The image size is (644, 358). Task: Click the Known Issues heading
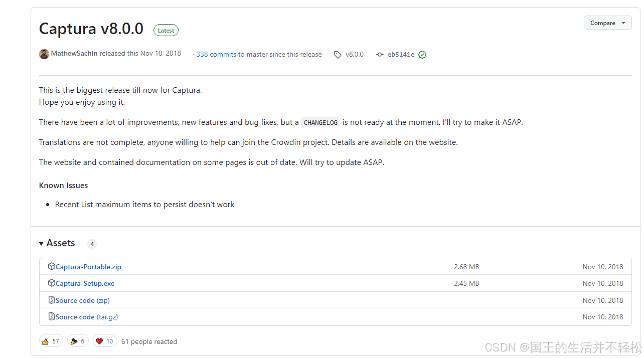click(x=63, y=185)
